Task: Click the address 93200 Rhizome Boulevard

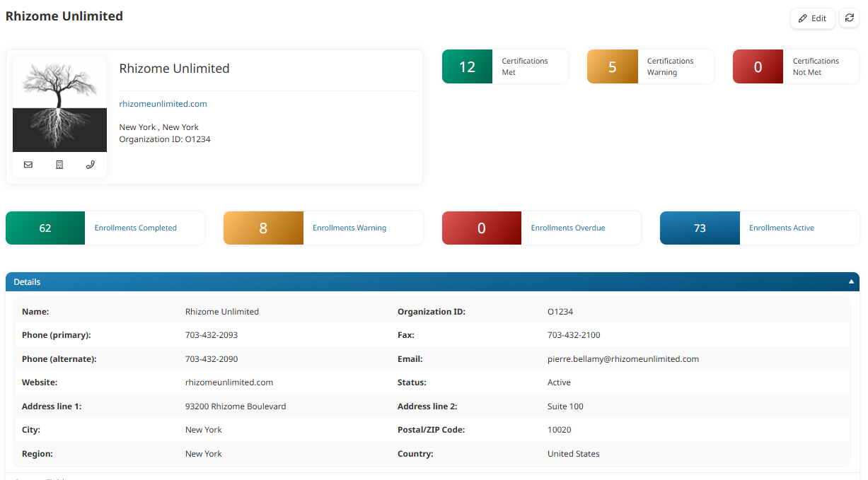Action: click(236, 406)
